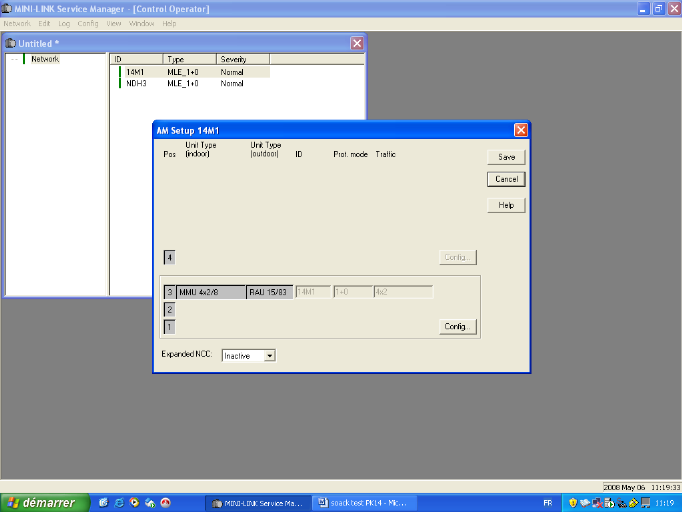Launch the media player quick launch icon
Viewport: 682px width, 512px height.
(x=134, y=503)
